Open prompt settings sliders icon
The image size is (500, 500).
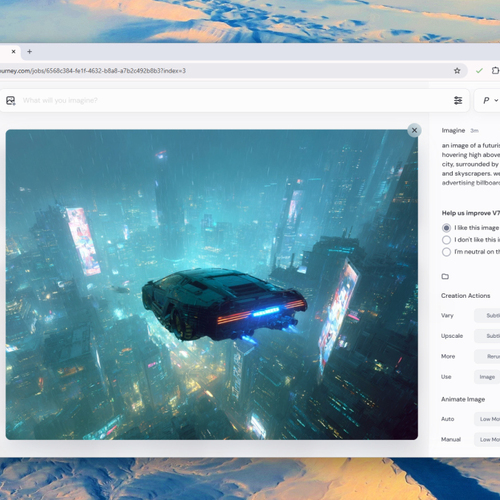458,100
